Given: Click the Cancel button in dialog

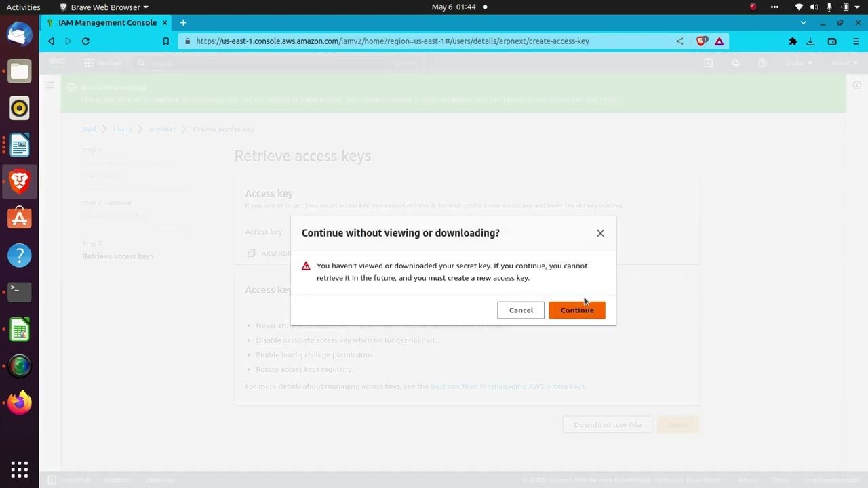Looking at the screenshot, I should pos(521,310).
